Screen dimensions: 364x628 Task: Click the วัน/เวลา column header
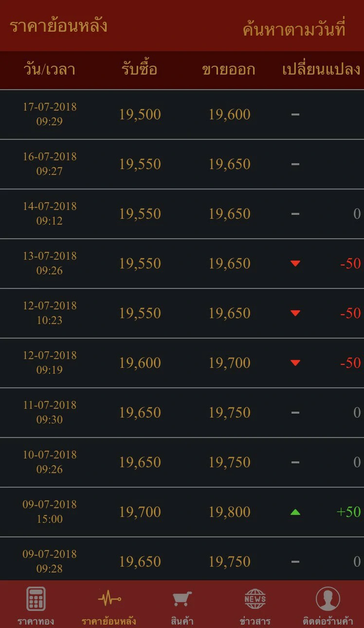click(x=50, y=70)
